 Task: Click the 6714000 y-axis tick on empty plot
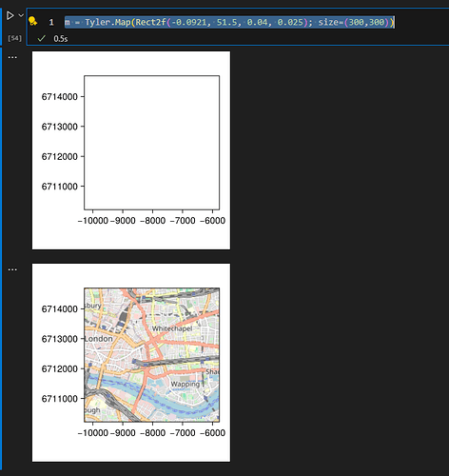pyautogui.click(x=60, y=97)
